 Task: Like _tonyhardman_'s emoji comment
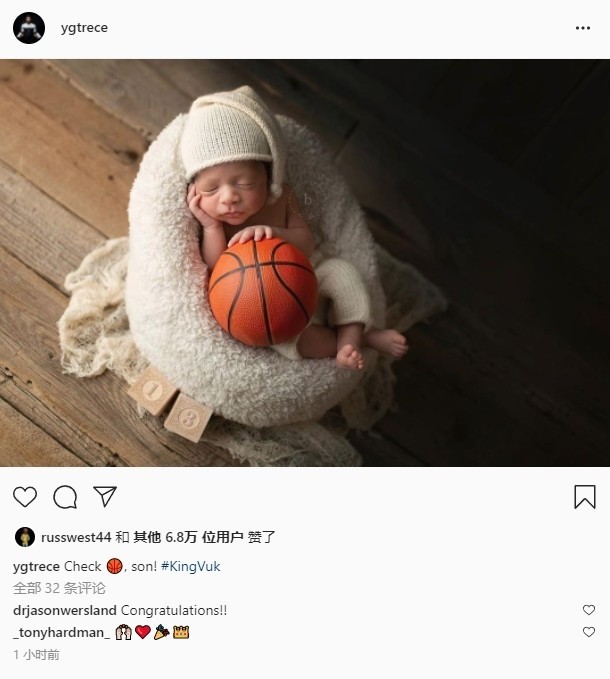pos(589,632)
